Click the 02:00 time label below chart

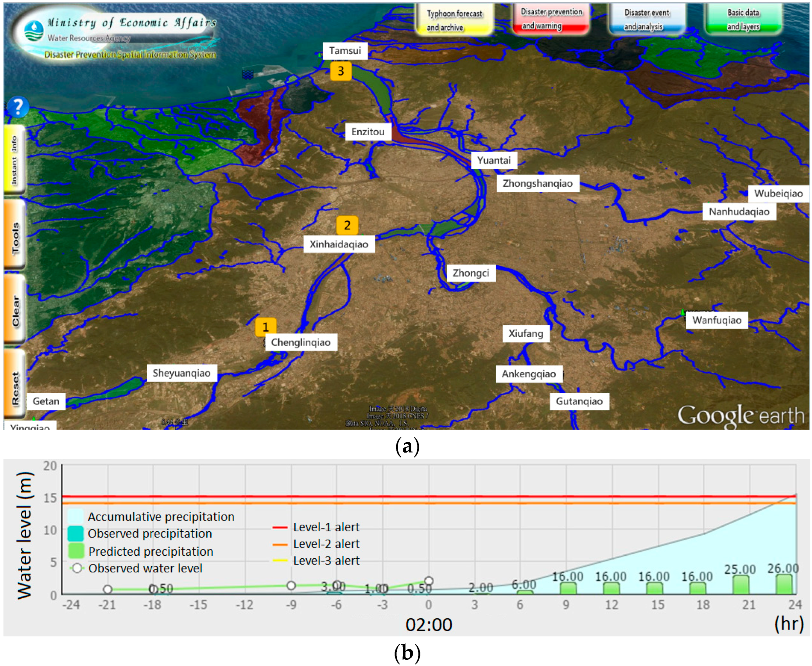(x=429, y=625)
